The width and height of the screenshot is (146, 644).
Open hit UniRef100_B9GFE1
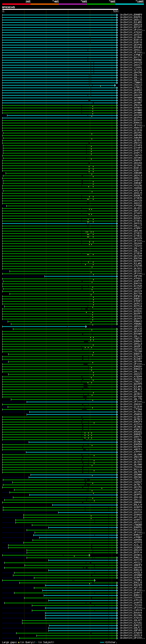pyautogui.click(x=131, y=17)
